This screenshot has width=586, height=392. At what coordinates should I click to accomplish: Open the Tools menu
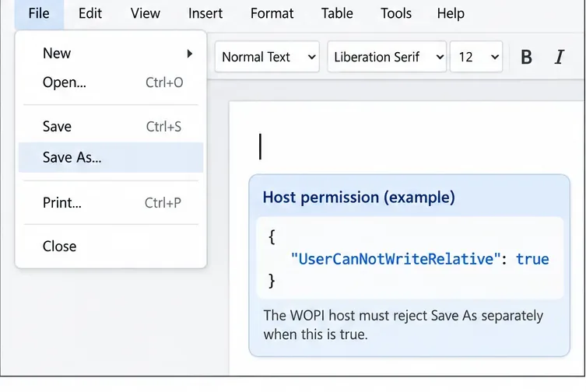pos(396,14)
